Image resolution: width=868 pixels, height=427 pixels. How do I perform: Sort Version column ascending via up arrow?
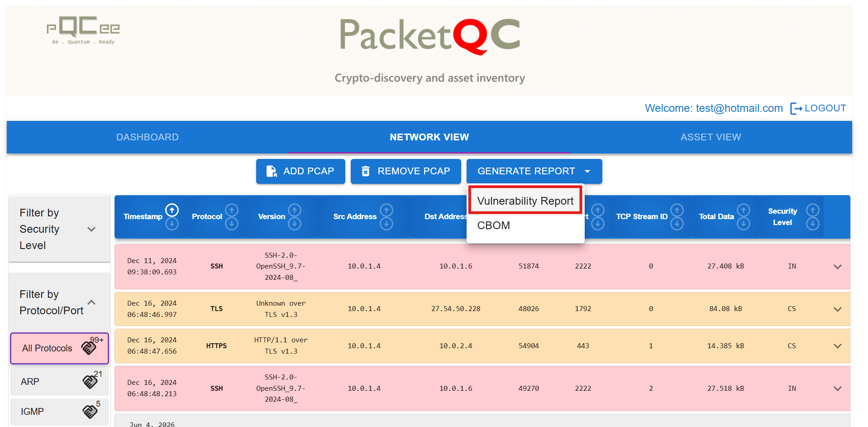pos(295,210)
